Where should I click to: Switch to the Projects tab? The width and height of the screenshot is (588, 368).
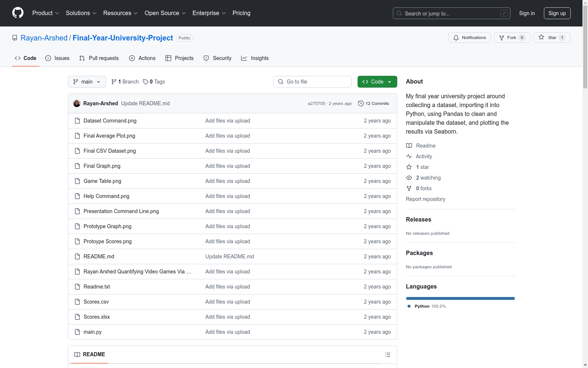[179, 58]
